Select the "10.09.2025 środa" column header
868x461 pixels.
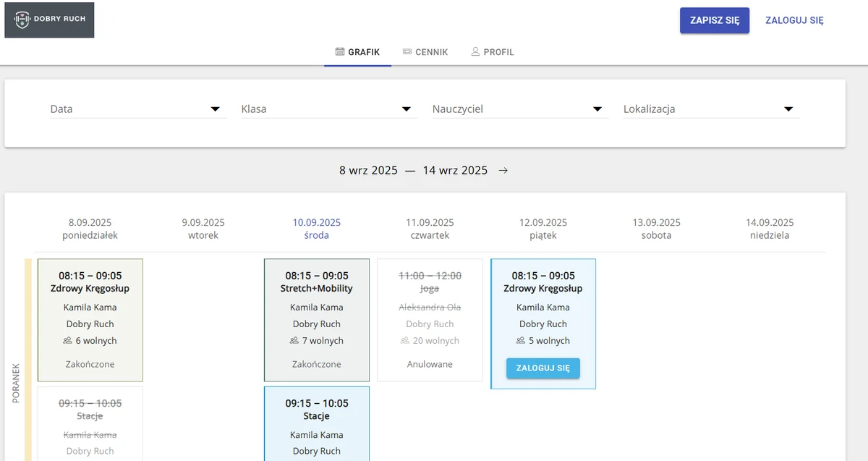tap(317, 229)
